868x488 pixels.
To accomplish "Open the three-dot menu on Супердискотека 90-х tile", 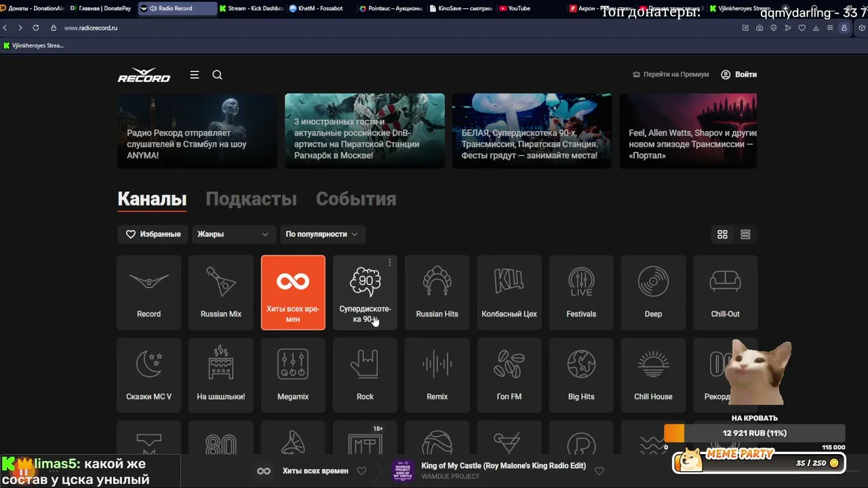I will tap(389, 263).
